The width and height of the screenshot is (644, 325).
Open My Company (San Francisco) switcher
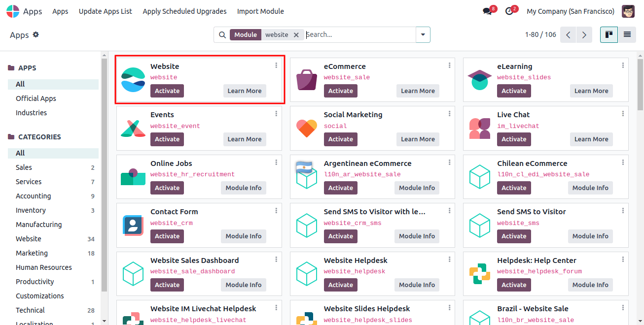571,11
